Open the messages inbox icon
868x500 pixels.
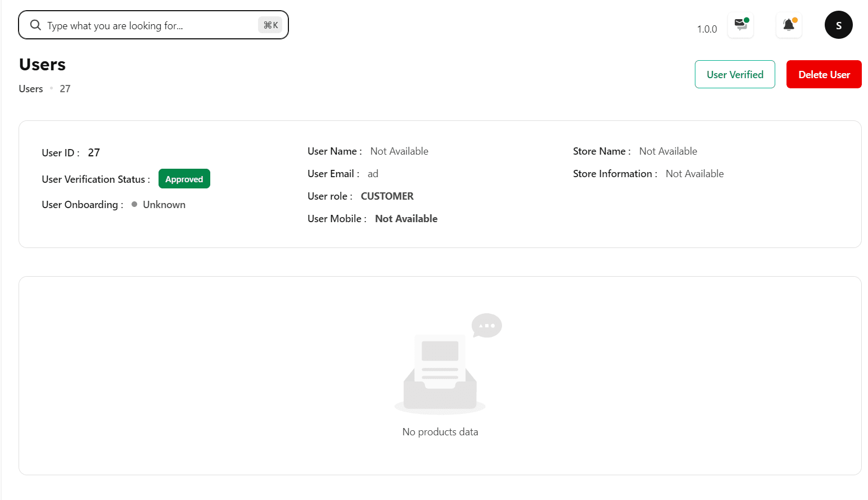point(740,25)
